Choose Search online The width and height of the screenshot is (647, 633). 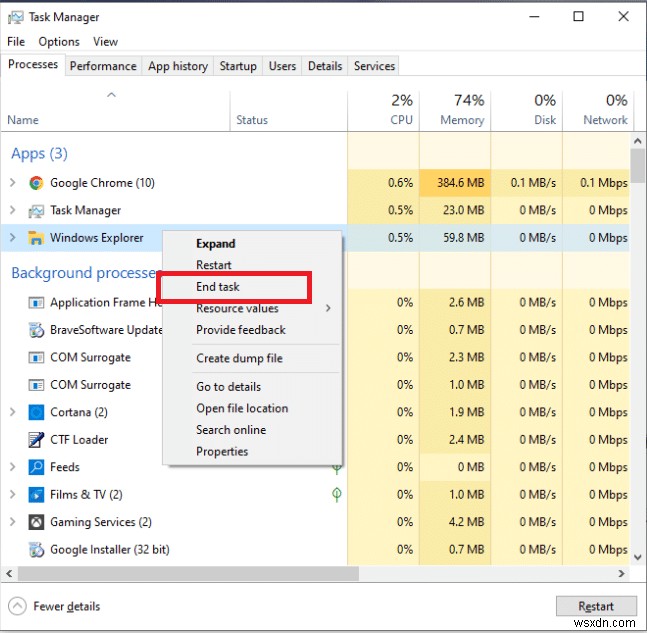(252, 430)
